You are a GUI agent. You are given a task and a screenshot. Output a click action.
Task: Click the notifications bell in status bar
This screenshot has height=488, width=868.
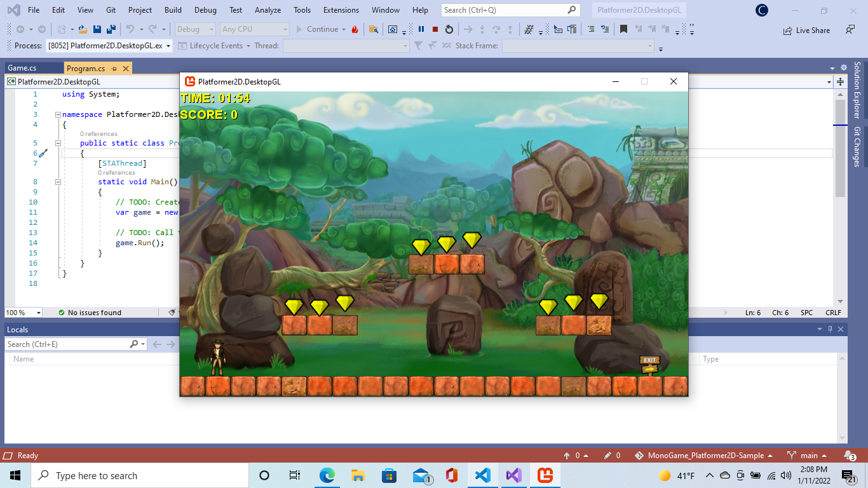point(850,456)
